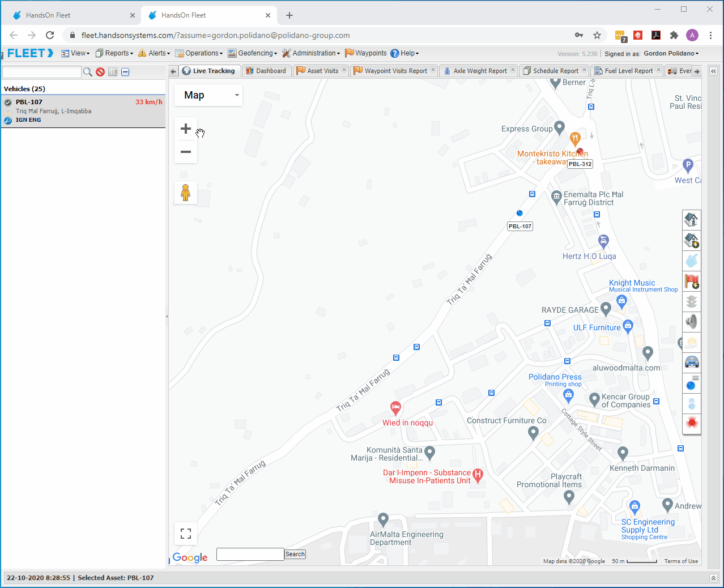
Task: Click the map Search button
Action: (x=295, y=554)
